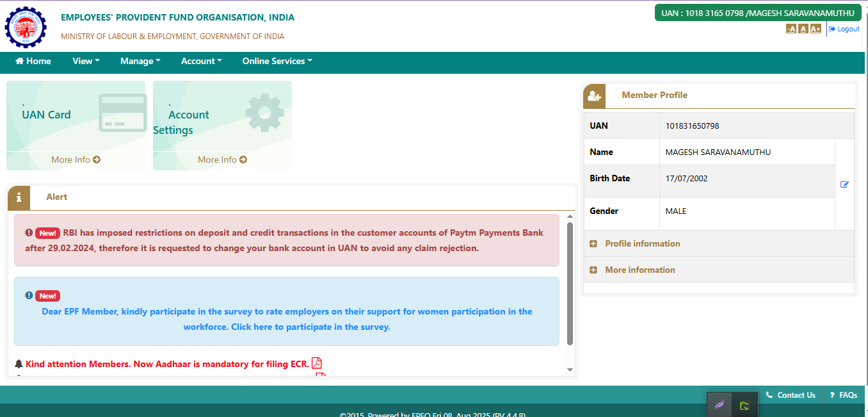868x417 pixels.
Task: Click the Home house icon
Action: point(20,61)
